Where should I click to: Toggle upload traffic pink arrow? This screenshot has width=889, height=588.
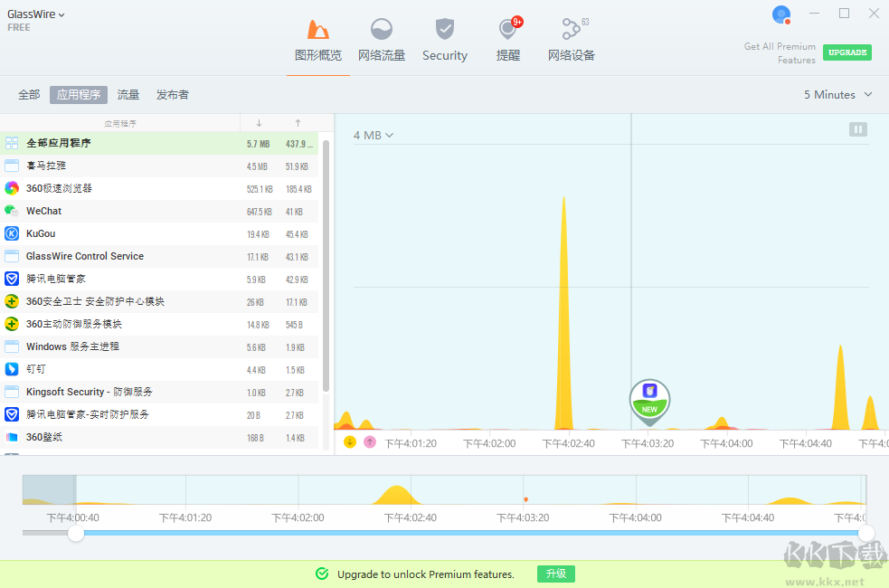[x=370, y=442]
